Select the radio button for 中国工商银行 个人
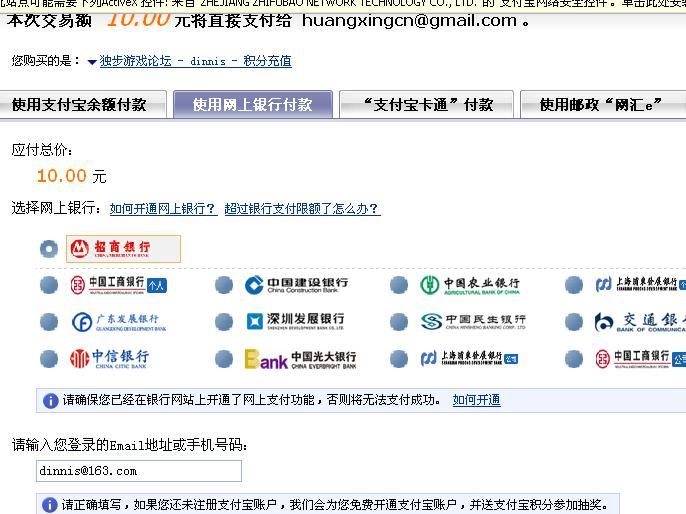 point(49,286)
